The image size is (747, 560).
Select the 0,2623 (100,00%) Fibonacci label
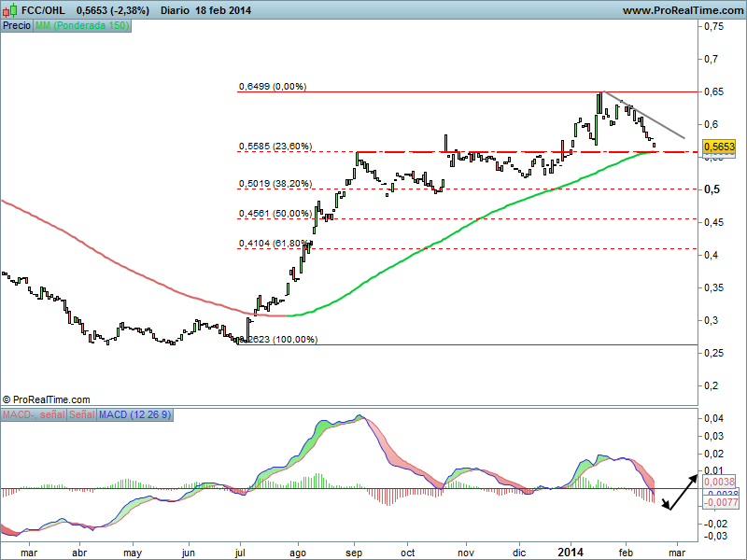tap(278, 339)
